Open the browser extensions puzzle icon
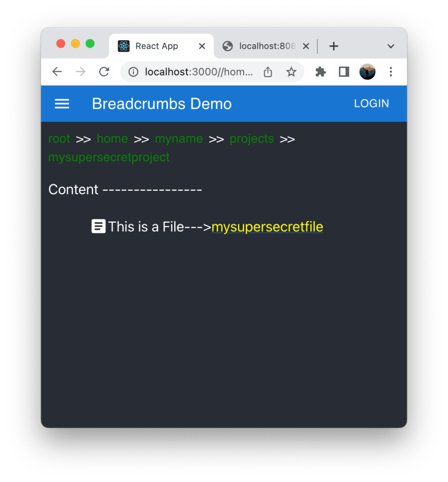 (x=320, y=72)
